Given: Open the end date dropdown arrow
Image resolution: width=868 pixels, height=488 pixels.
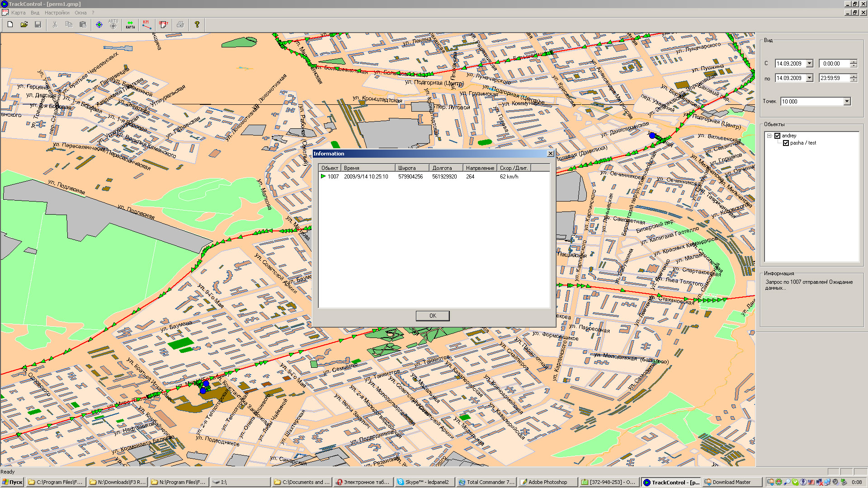Looking at the screenshot, I should [x=809, y=78].
